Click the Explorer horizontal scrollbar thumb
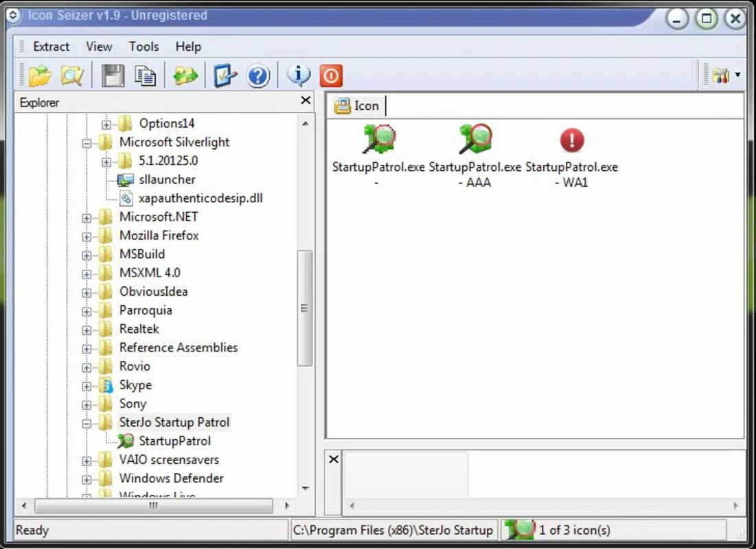Image resolution: width=756 pixels, height=549 pixels. tap(153, 506)
